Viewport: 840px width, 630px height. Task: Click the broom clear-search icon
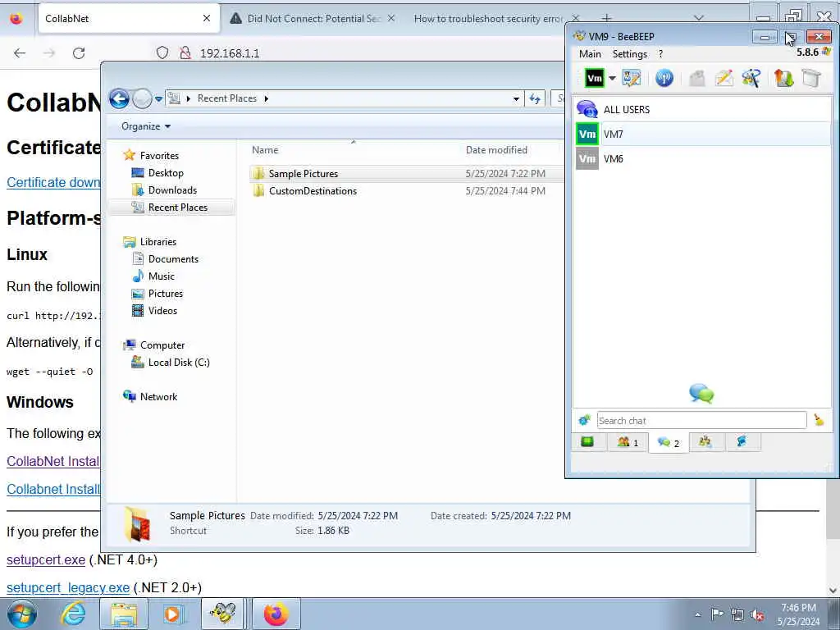click(819, 420)
